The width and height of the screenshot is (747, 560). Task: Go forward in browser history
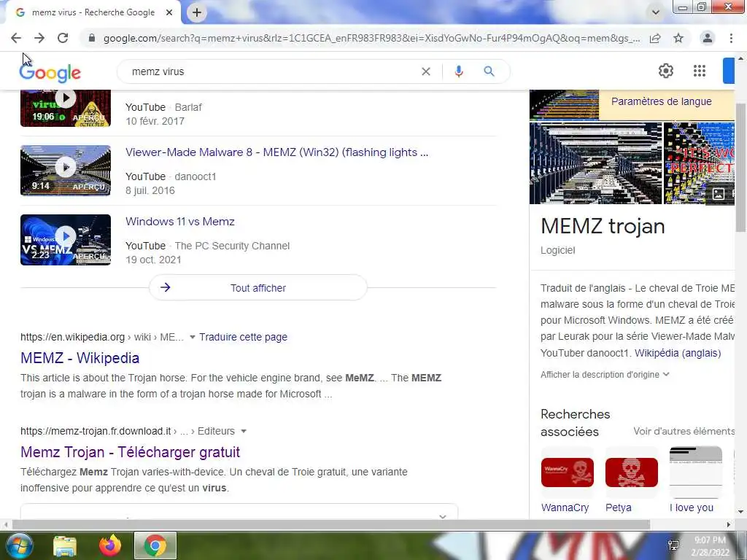[x=39, y=38]
